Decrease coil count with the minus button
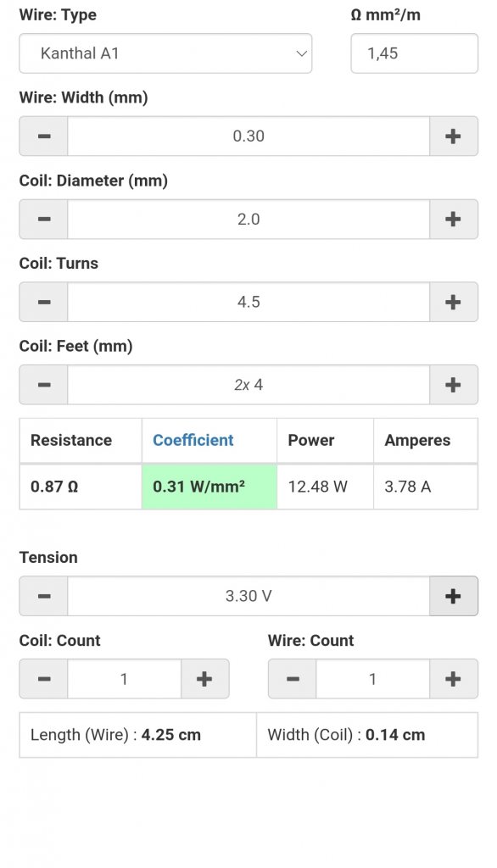 click(x=44, y=679)
